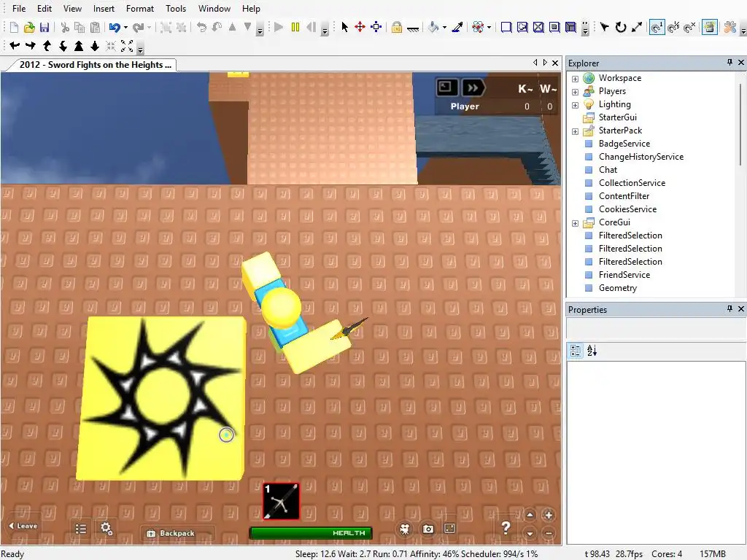Click the in-game screenshot camera icon
Screen dimensions: 747x560
click(x=427, y=529)
